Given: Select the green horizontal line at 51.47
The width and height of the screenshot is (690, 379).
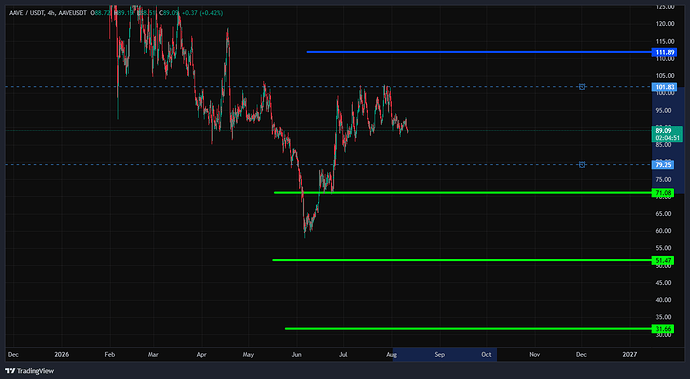Looking at the screenshot, I should (x=462, y=260).
